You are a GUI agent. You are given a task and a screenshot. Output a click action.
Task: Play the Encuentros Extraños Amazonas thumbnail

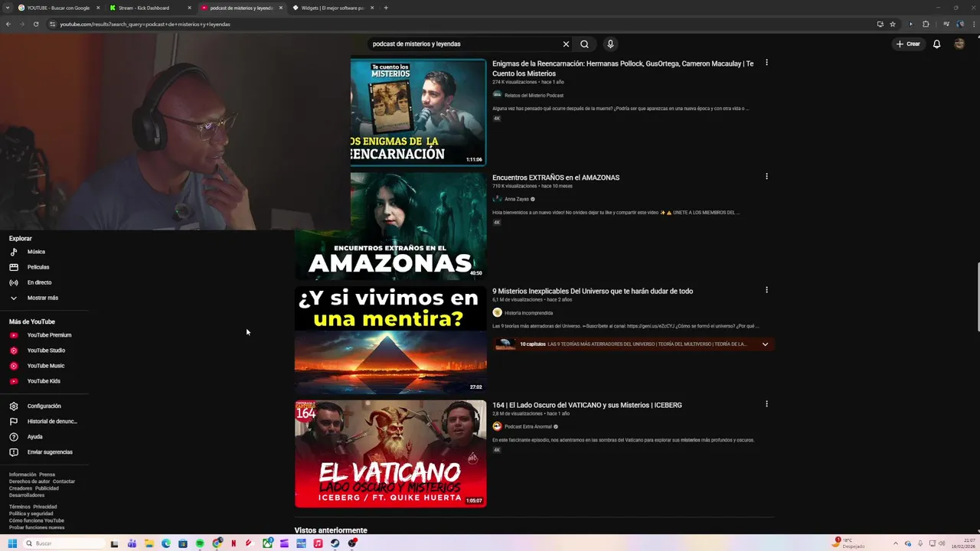(390, 226)
